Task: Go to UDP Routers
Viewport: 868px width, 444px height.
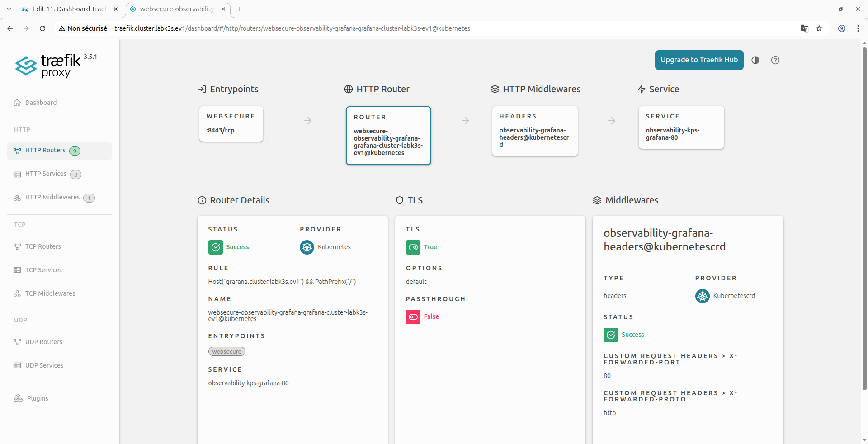Action: (60, 342)
